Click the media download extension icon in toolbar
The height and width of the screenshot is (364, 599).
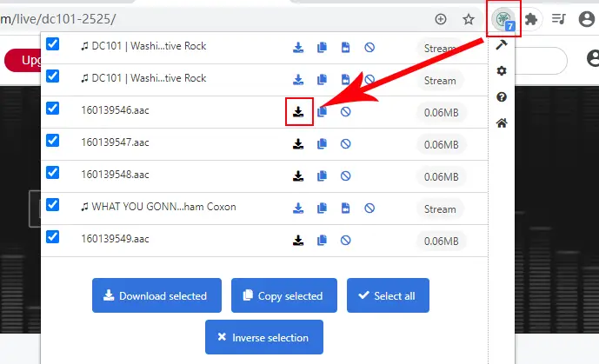tap(502, 19)
